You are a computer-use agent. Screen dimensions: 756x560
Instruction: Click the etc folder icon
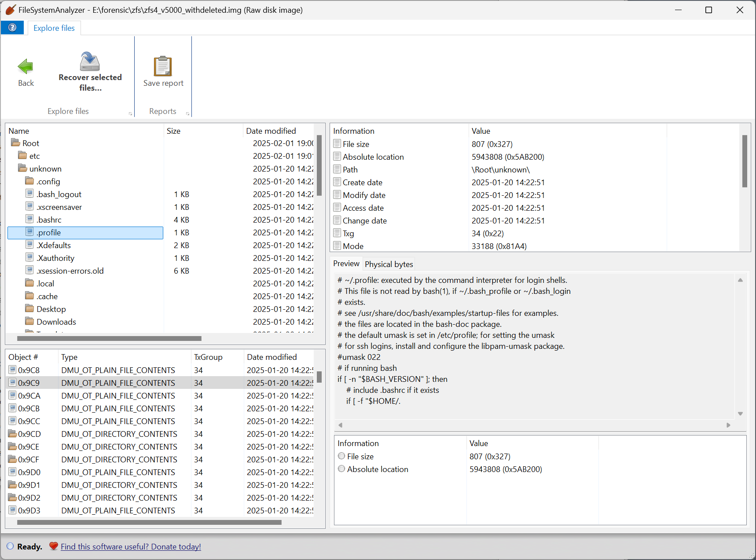click(23, 155)
